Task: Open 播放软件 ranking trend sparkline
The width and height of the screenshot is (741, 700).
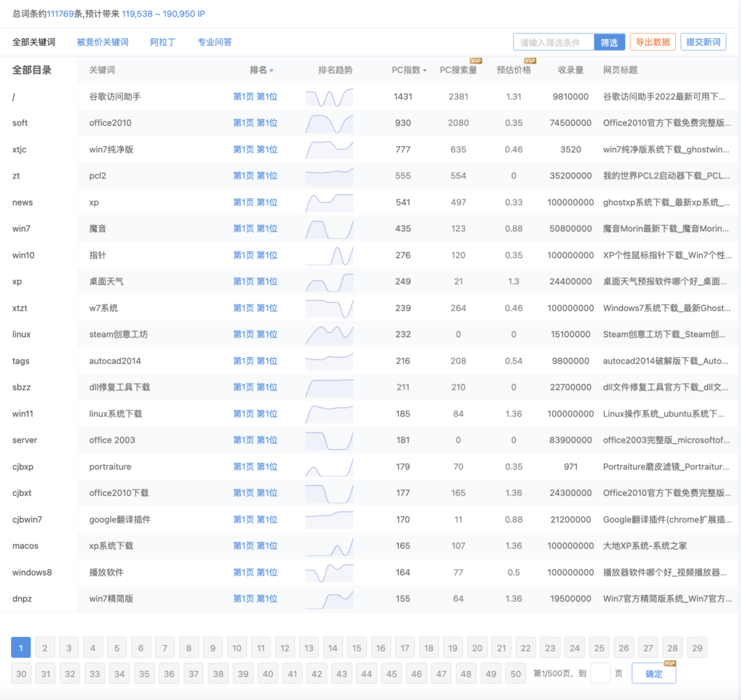Action: pos(329,573)
